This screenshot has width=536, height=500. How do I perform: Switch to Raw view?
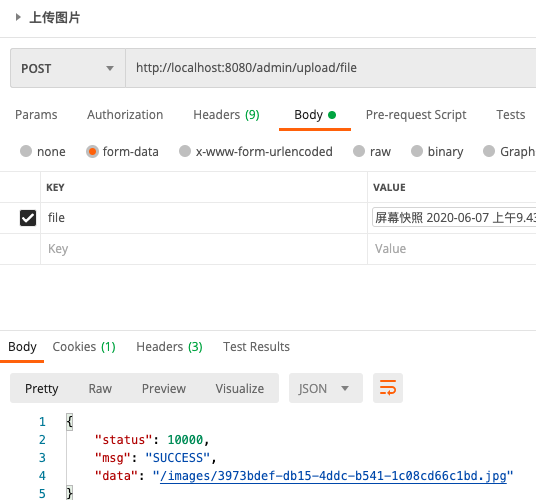tap(100, 389)
